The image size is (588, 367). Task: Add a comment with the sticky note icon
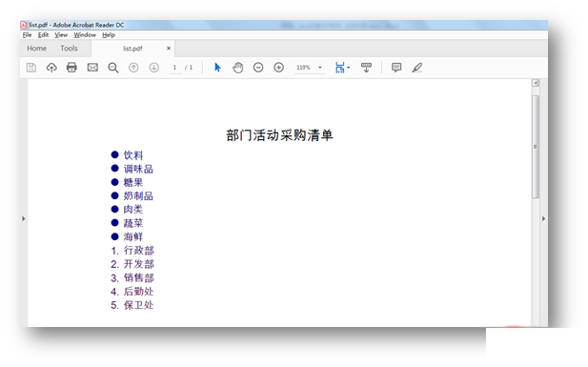pos(396,68)
